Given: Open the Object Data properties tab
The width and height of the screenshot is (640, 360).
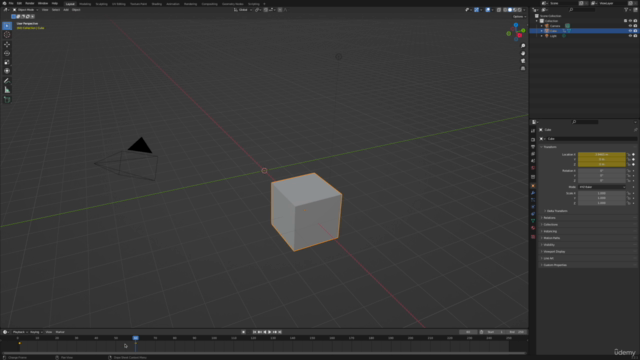Looking at the screenshot, I should click(533, 221).
